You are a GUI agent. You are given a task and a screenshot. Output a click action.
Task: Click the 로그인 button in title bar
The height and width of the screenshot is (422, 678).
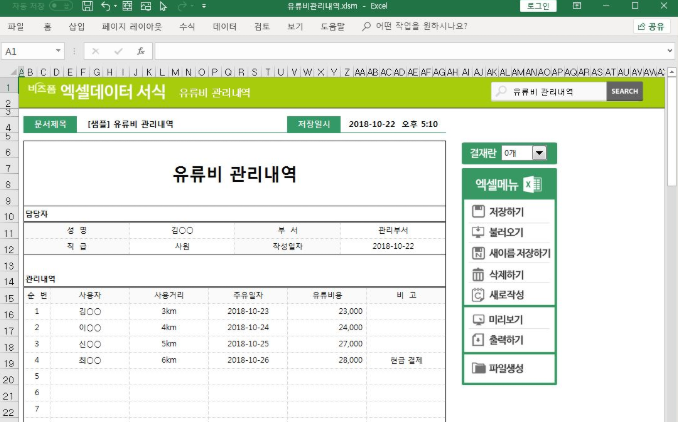point(538,6)
